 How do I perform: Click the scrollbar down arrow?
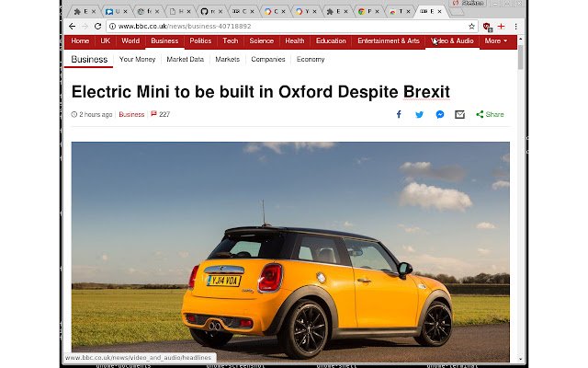(521, 360)
